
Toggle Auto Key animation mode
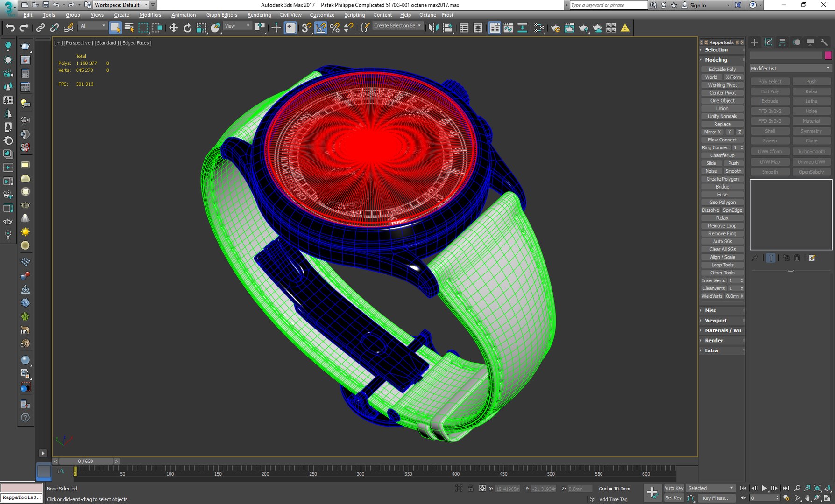pyautogui.click(x=673, y=488)
